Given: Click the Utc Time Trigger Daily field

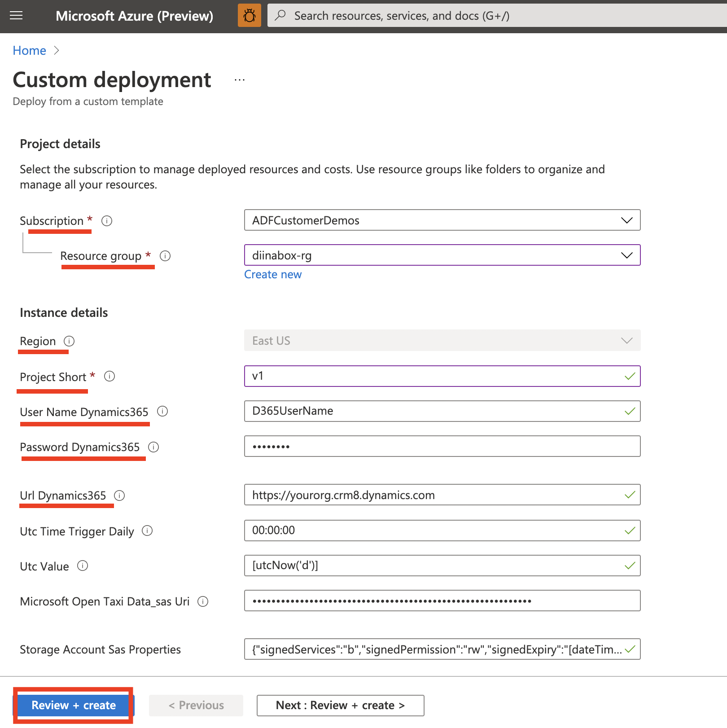Looking at the screenshot, I should [442, 531].
